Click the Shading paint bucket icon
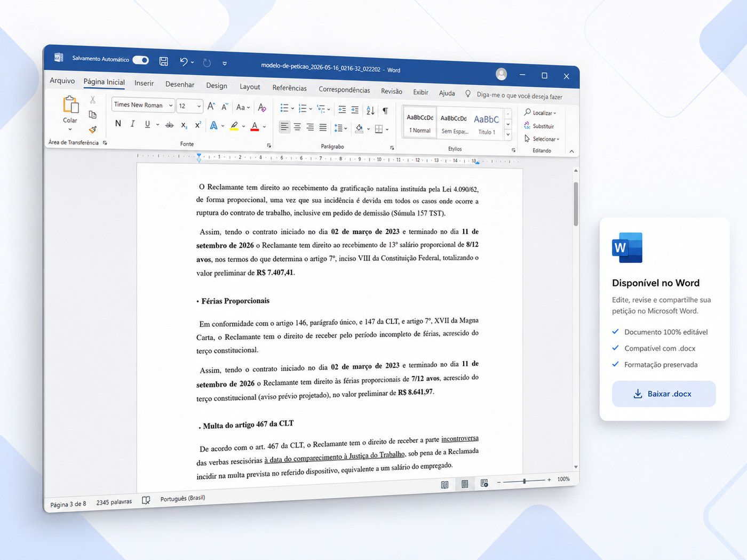Image resolution: width=747 pixels, height=560 pixels. 359,129
